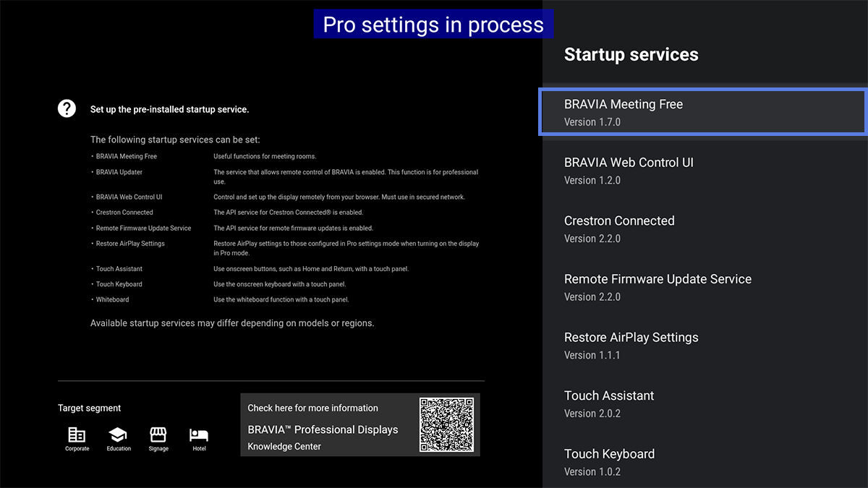Select Restore AirPlay Settings item
Screen dimensions: 868x488
pos(702,346)
